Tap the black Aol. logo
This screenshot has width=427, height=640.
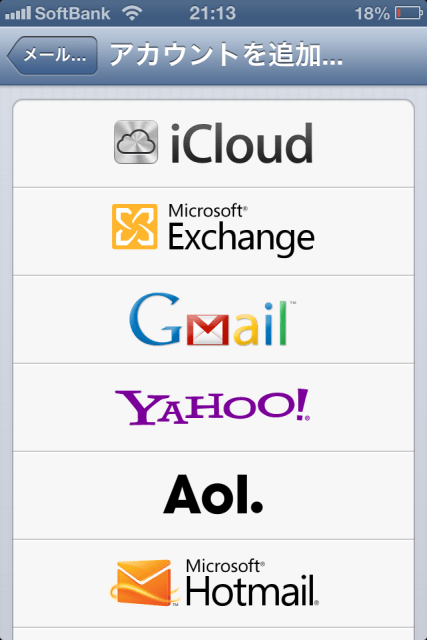click(213, 494)
